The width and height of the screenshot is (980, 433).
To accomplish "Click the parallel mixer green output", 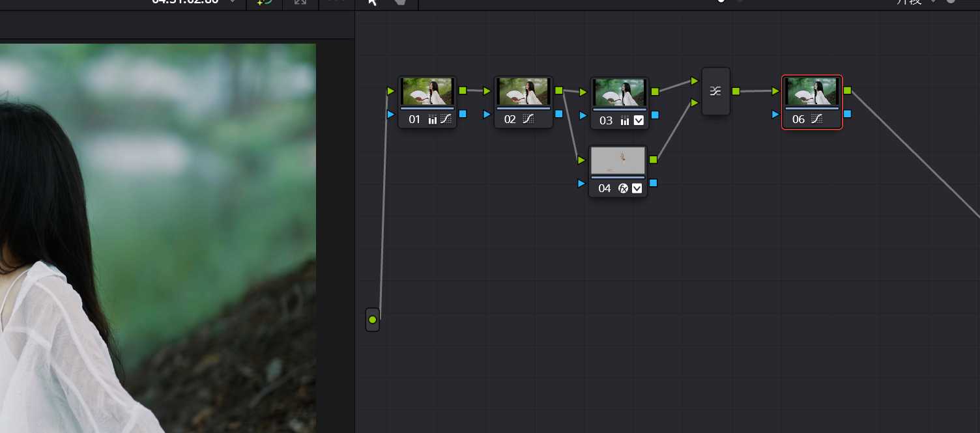I will click(736, 91).
